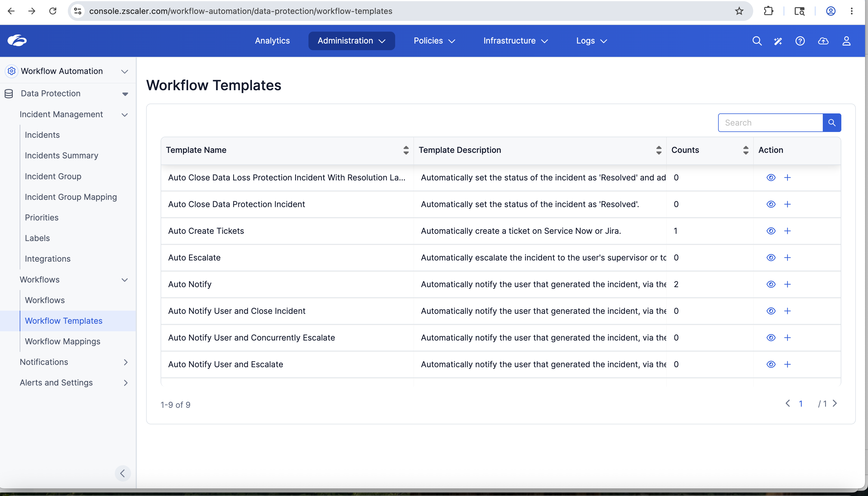868x496 pixels.
Task: Expand Alerts and Settings group
Action: [x=126, y=383]
